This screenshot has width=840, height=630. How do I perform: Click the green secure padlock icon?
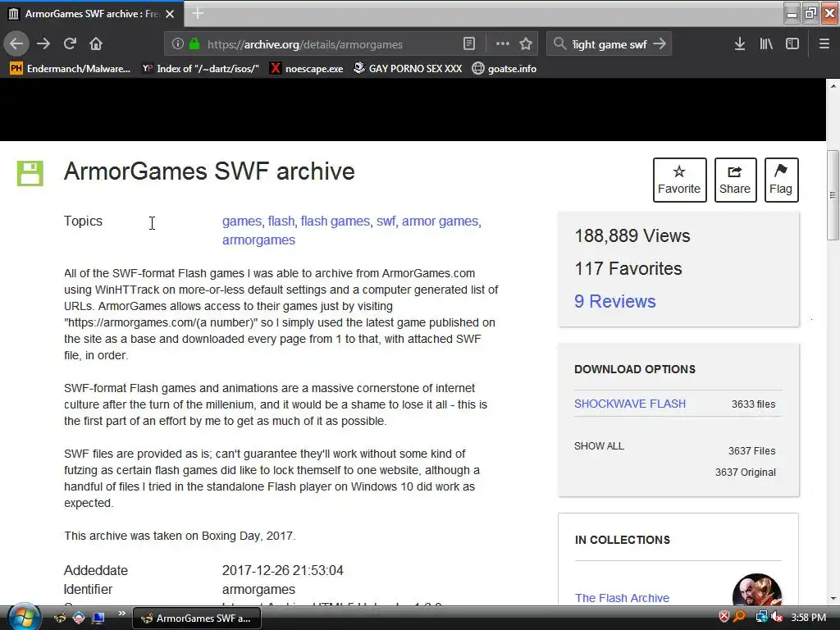[x=194, y=44]
